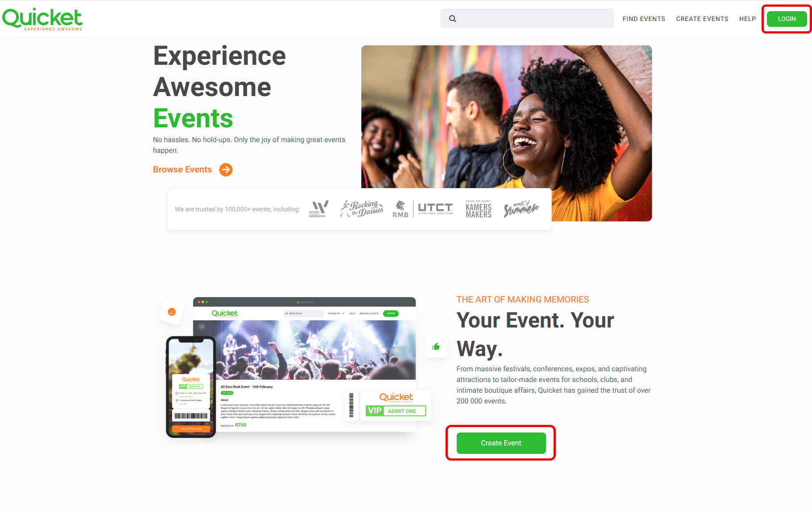Open the Rocking the Daisies logo
The width and height of the screenshot is (812, 512).
point(362,209)
